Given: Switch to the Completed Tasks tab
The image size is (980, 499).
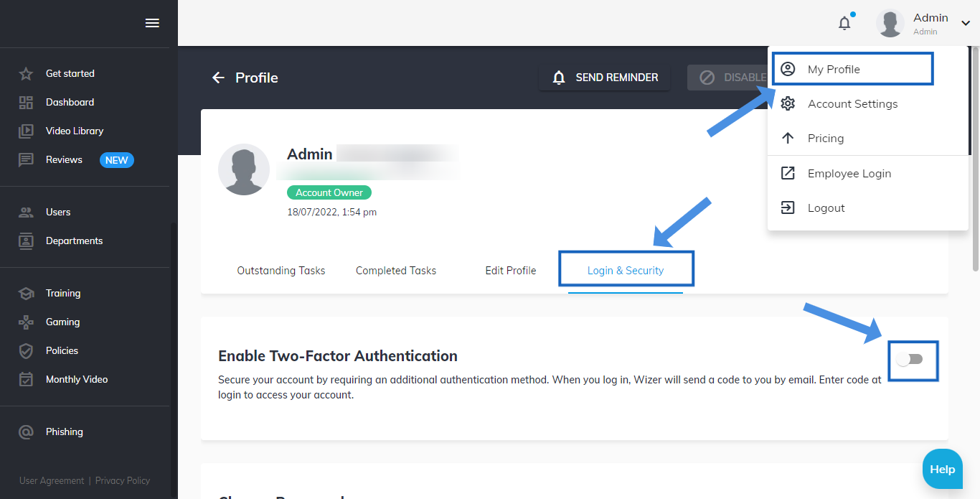Looking at the screenshot, I should [395, 270].
